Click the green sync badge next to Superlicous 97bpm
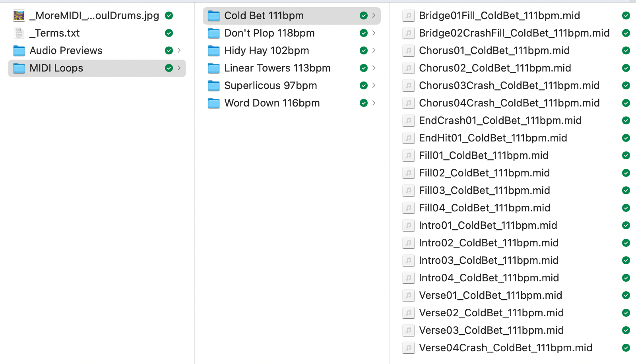 363,85
